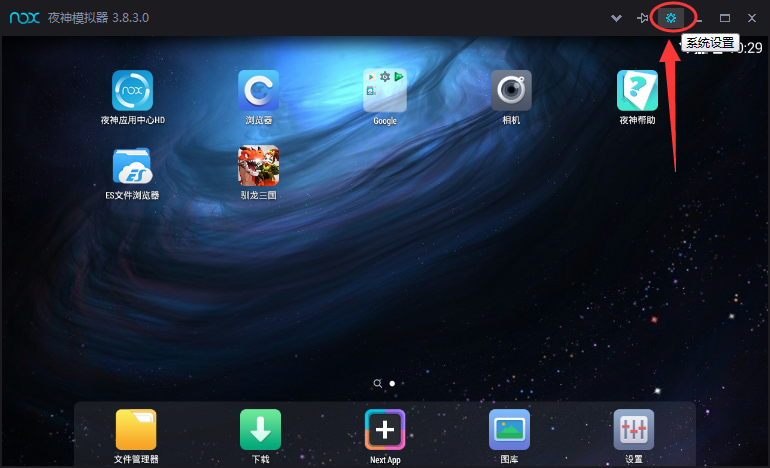Image resolution: width=770 pixels, height=468 pixels.
Task: Open the 图库 gallery app
Action: click(509, 430)
